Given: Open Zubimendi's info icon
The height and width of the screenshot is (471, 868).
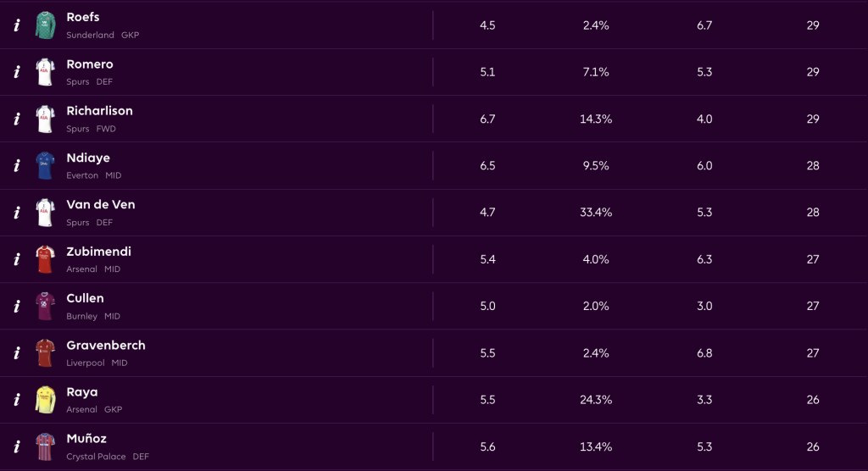Looking at the screenshot, I should coord(17,260).
